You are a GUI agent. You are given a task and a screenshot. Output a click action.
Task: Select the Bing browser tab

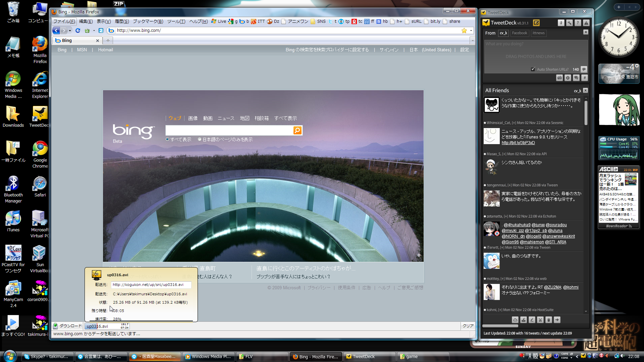pos(77,41)
